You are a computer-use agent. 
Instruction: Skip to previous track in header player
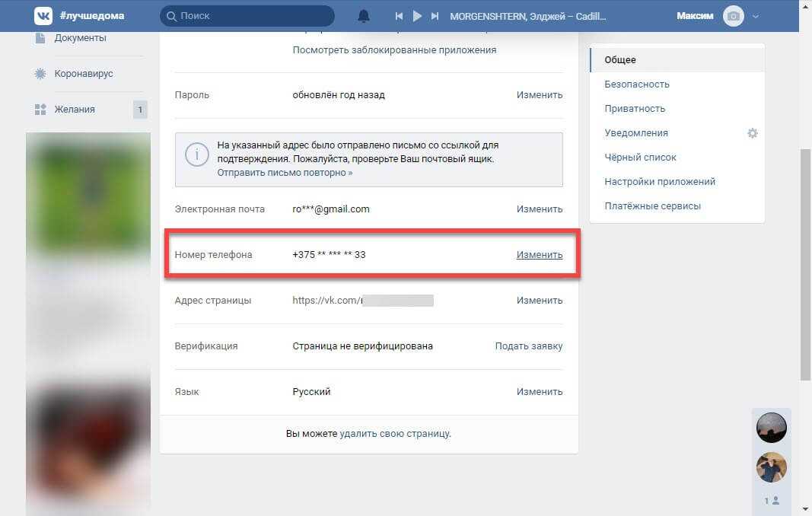(399, 16)
